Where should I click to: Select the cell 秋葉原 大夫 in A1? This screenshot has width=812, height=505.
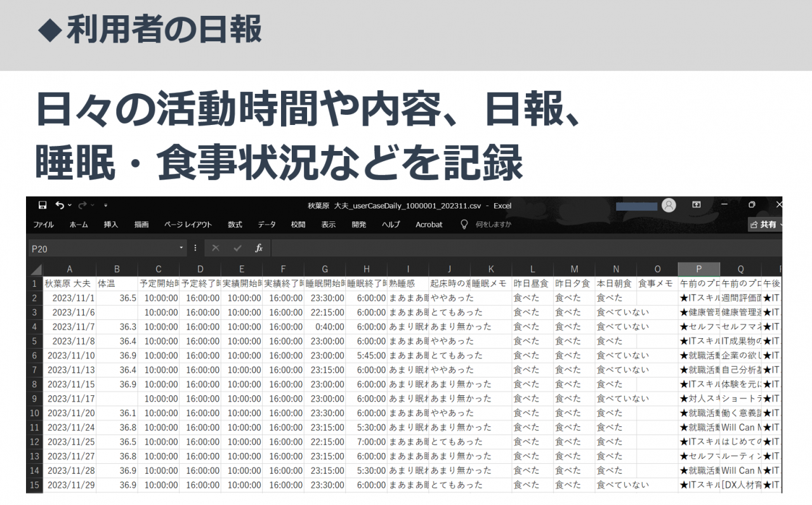coord(69,284)
